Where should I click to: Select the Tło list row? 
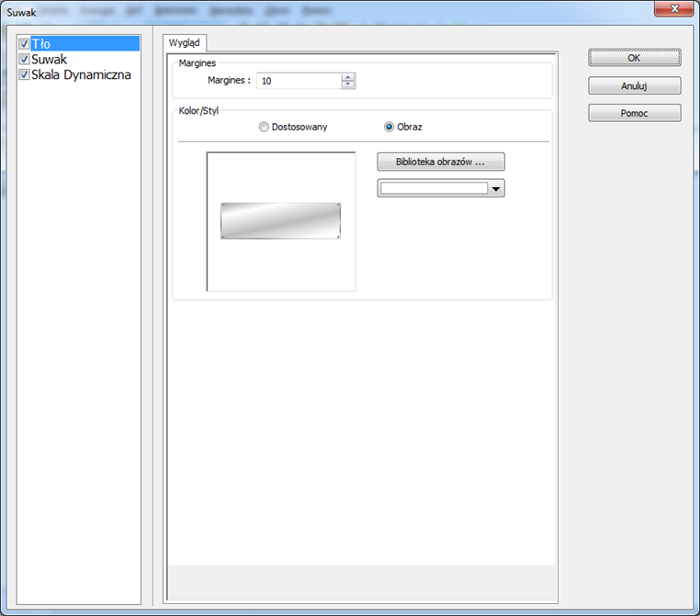click(x=85, y=44)
